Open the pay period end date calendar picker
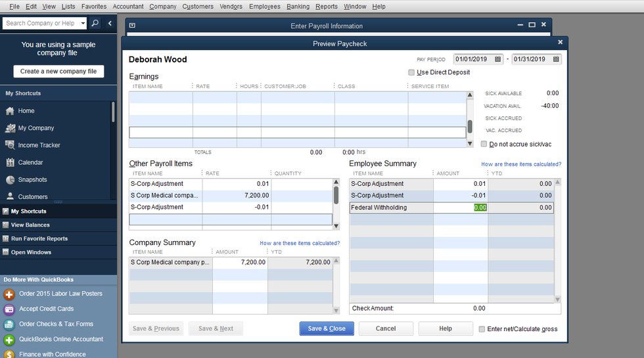 pos(555,59)
